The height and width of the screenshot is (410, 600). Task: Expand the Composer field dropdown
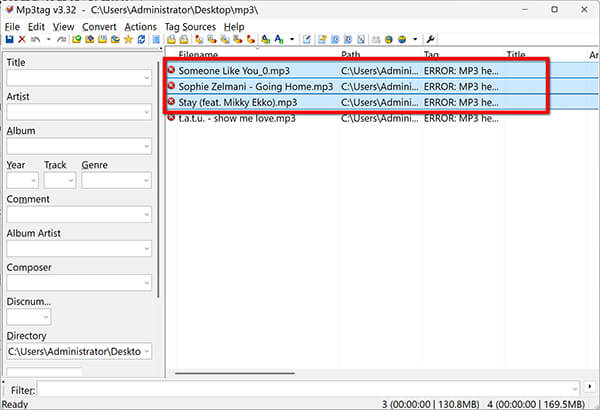point(146,283)
